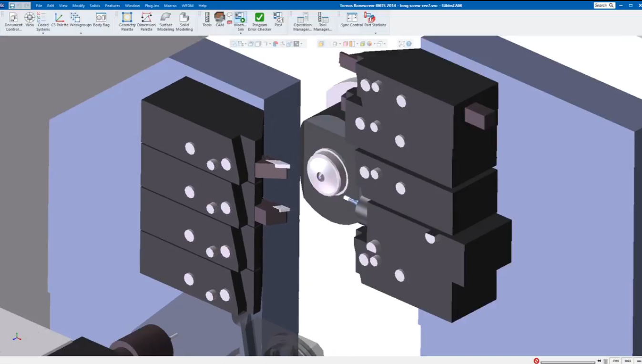Open the WEDM menu

pyautogui.click(x=187, y=6)
